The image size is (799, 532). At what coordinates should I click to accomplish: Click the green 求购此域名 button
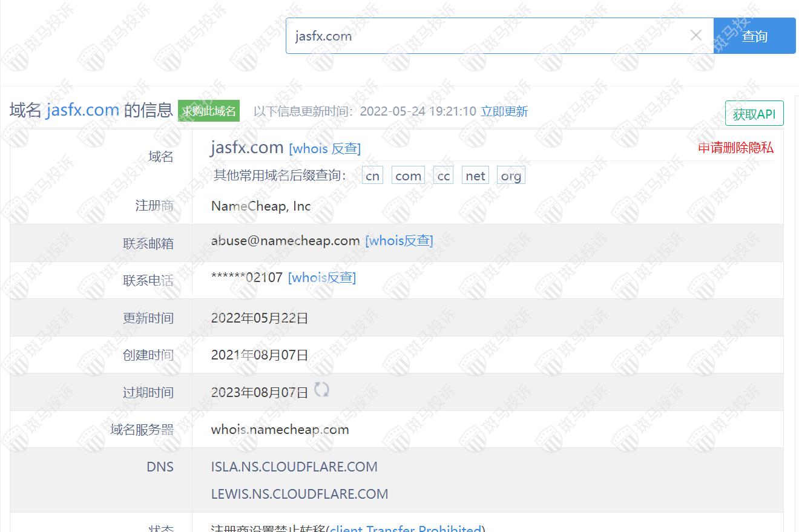coord(209,111)
